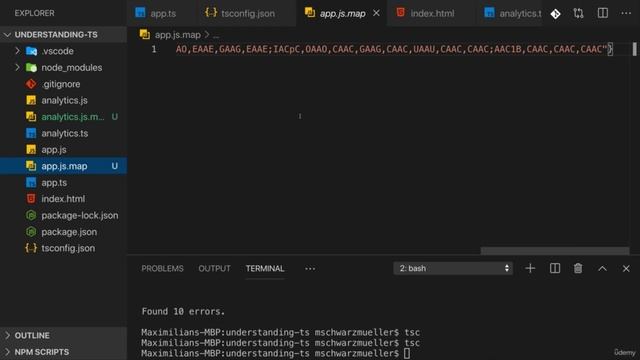Image resolution: width=640 pixels, height=360 pixels.
Task: Open package.json in the explorer
Action: [63, 232]
